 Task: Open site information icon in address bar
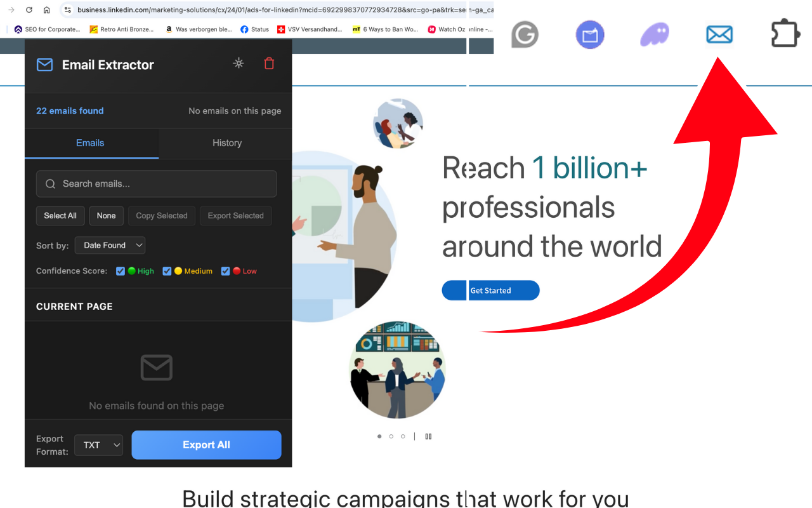68,10
